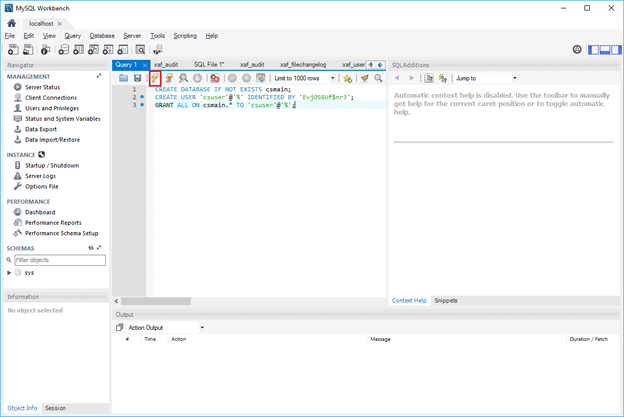Expand the sys schema tree node
This screenshot has height=417, width=624.
(x=9, y=273)
